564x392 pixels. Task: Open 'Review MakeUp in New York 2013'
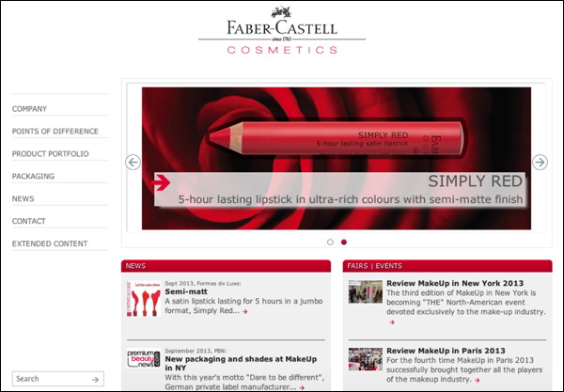coord(455,283)
